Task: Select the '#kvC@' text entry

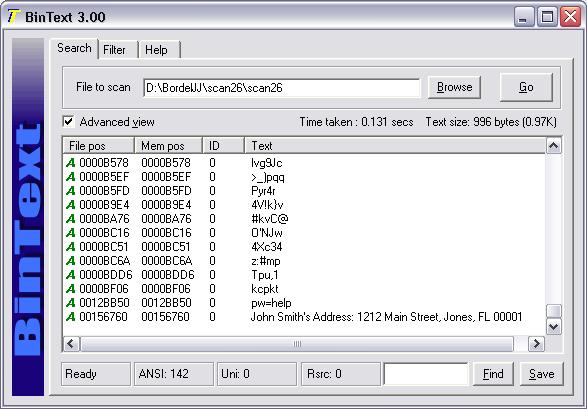Action: pyautogui.click(x=270, y=219)
